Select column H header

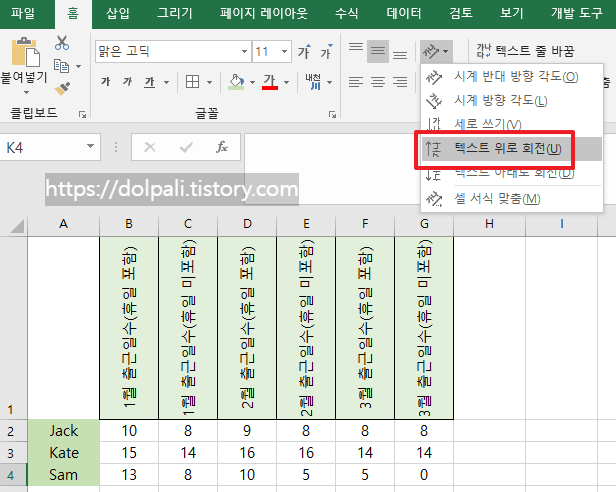489,224
